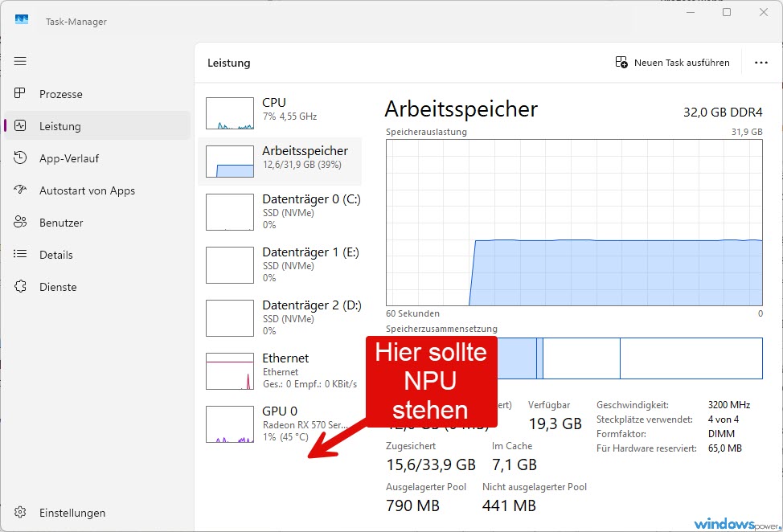783x532 pixels.
Task: Select the Datenträger 1 mini graph
Action: click(x=230, y=265)
